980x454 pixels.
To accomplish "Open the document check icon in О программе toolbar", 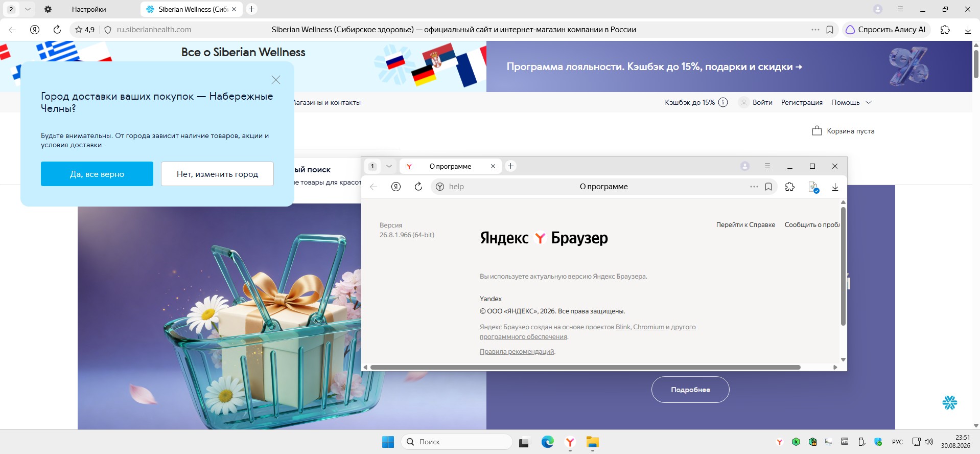I will [x=813, y=187].
